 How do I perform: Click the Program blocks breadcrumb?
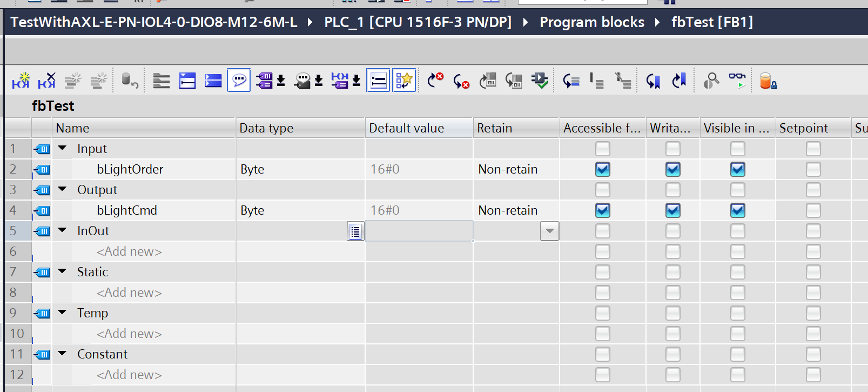591,22
